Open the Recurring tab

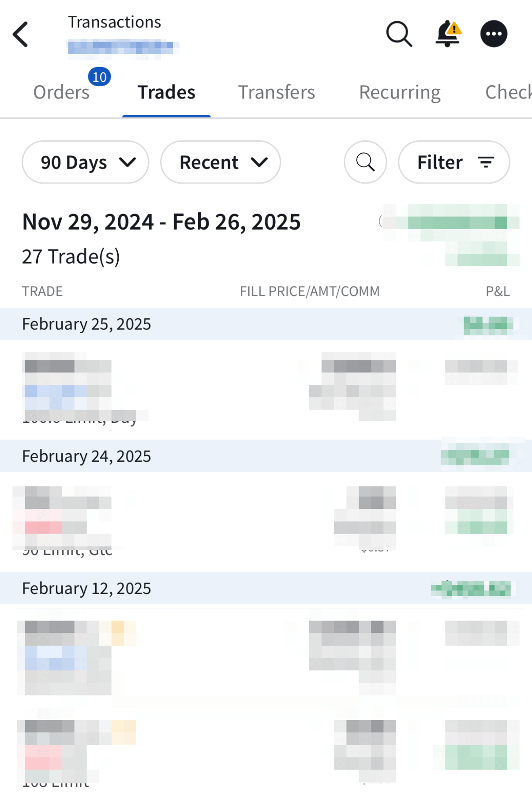click(400, 93)
